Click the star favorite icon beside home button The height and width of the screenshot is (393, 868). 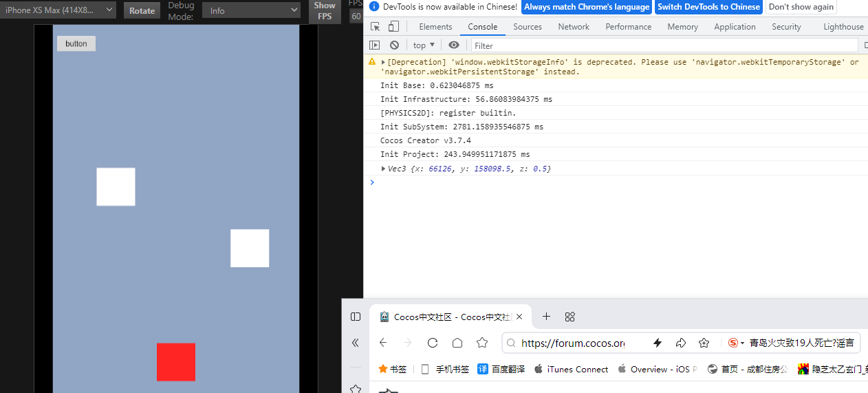[482, 343]
